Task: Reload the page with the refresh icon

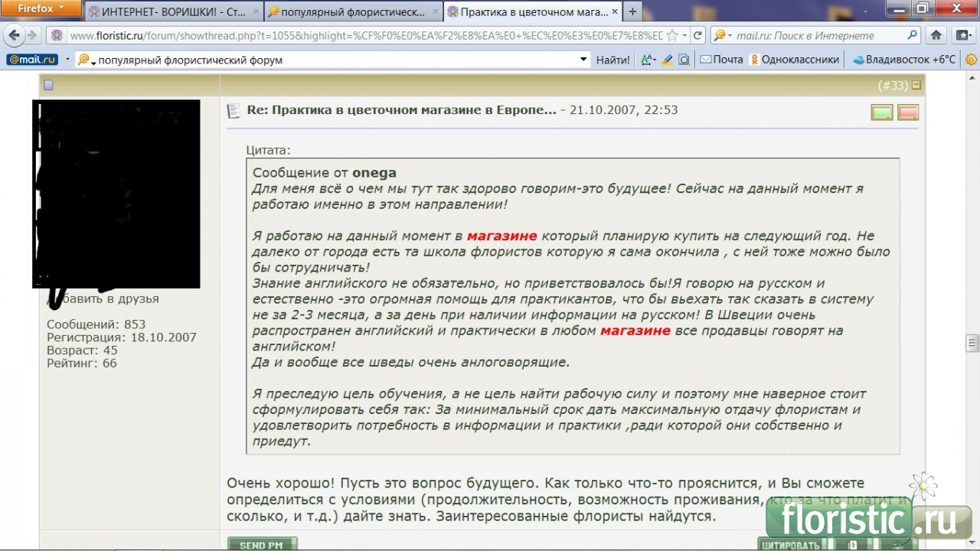Action: [x=697, y=35]
